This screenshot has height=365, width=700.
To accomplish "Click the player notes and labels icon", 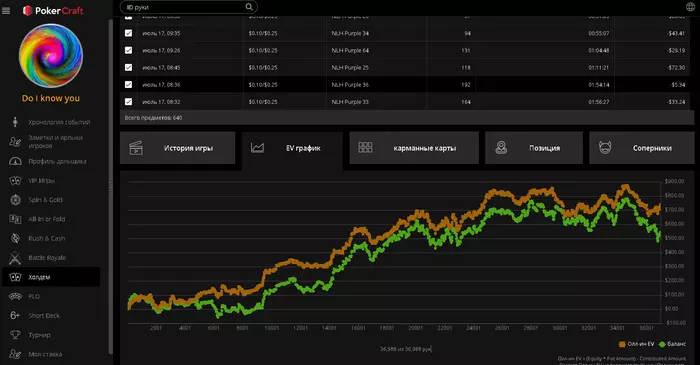I will tap(15, 142).
